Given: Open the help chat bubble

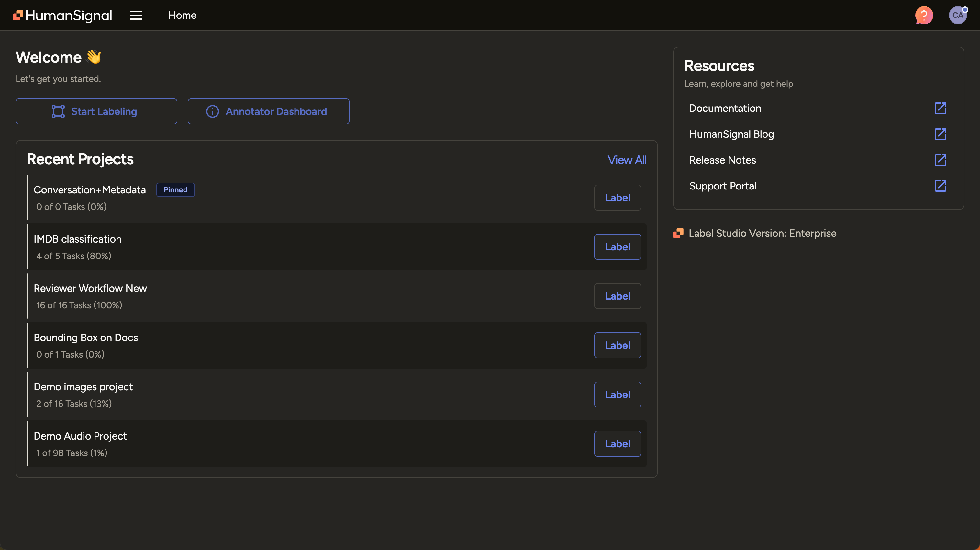Looking at the screenshot, I should pos(924,15).
